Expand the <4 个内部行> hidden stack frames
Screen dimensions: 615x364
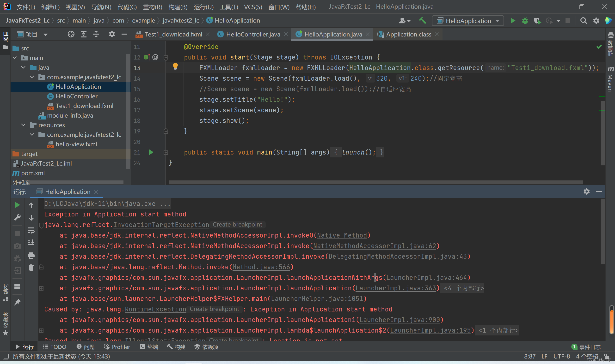tap(462, 288)
